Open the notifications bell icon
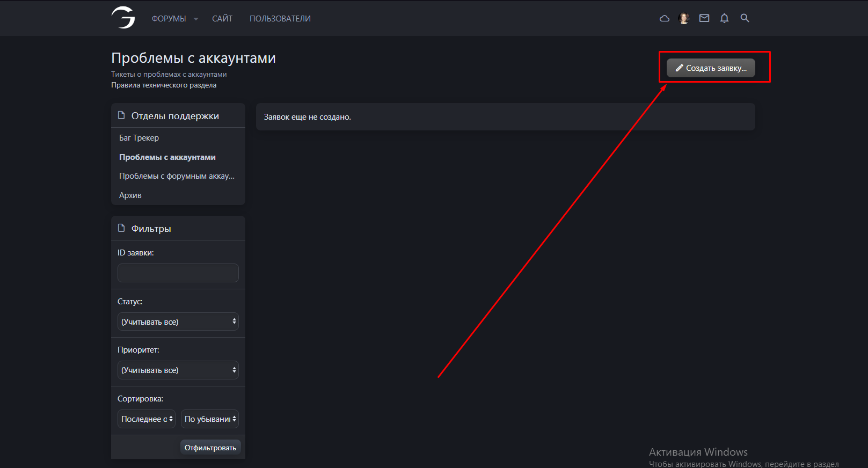868x468 pixels. (724, 18)
